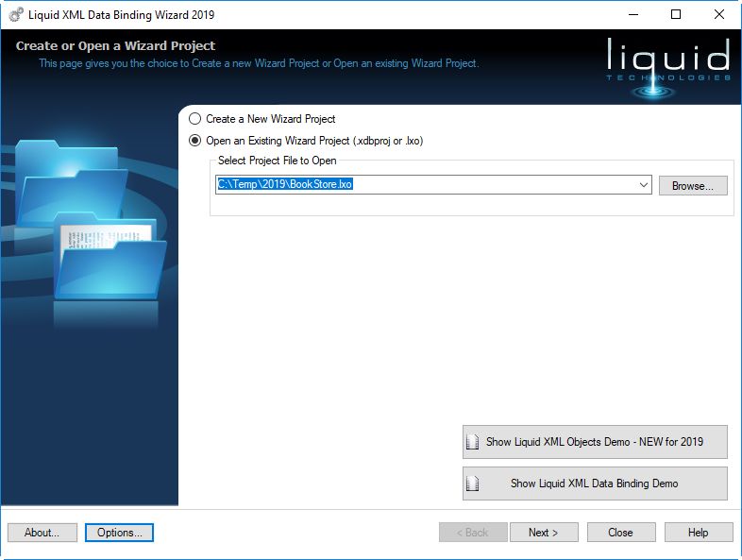The height and width of the screenshot is (560, 742).
Task: Close the window with title bar X
Action: click(719, 15)
